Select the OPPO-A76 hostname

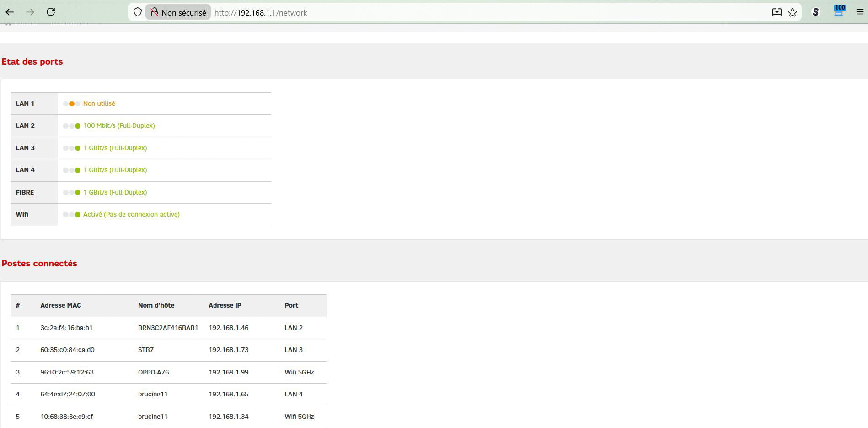tap(153, 372)
